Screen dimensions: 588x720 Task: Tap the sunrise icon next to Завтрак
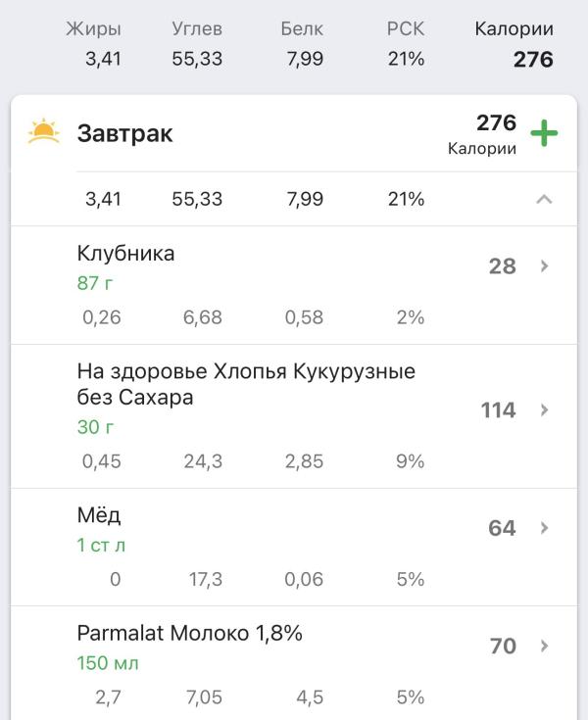point(44,132)
